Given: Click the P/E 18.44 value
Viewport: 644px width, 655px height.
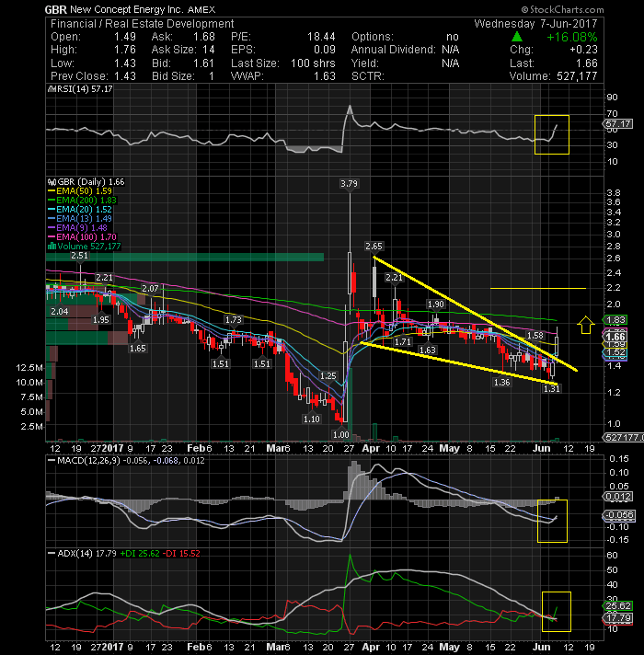Looking at the screenshot, I should pos(321,37).
